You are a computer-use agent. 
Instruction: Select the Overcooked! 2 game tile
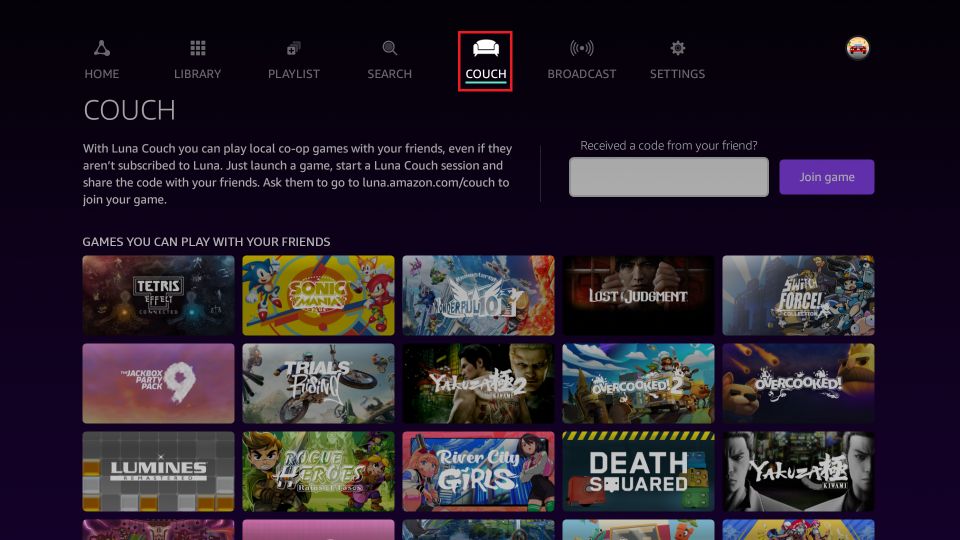pyautogui.click(x=639, y=383)
